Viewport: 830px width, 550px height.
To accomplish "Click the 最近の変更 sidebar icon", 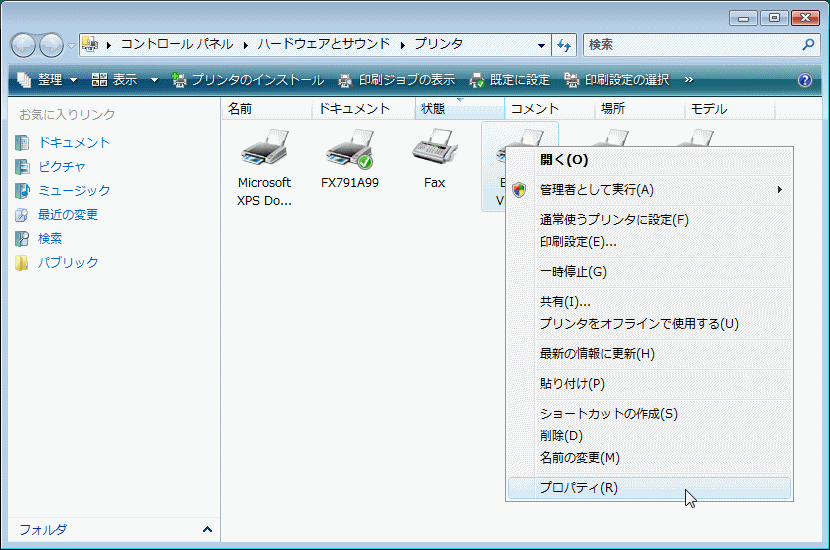I will 22,214.
